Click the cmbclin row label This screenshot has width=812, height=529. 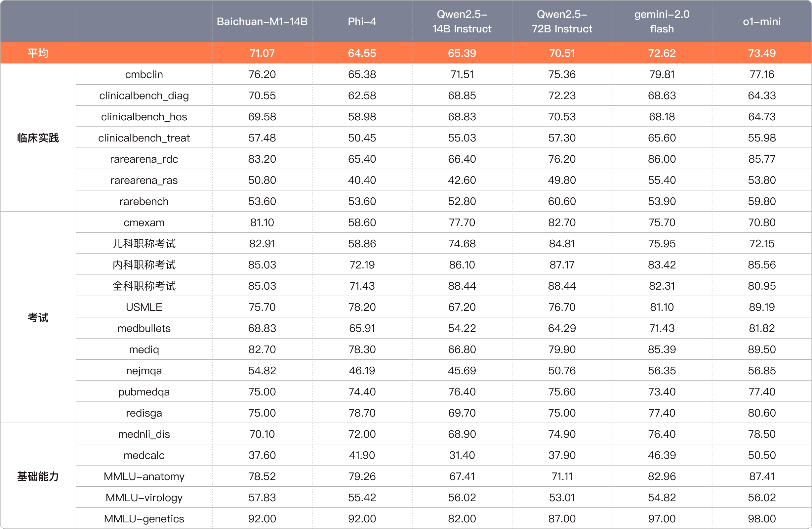coord(144,74)
